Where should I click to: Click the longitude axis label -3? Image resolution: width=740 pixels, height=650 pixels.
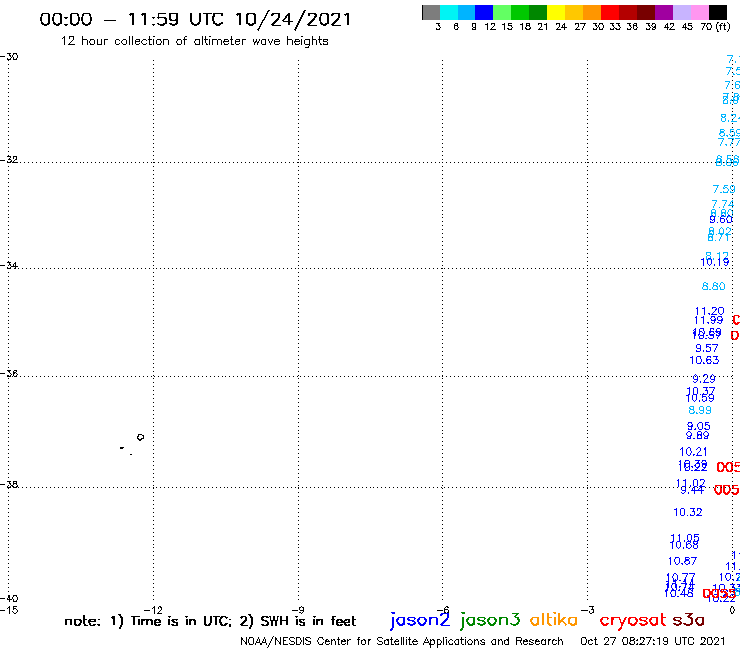[587, 610]
